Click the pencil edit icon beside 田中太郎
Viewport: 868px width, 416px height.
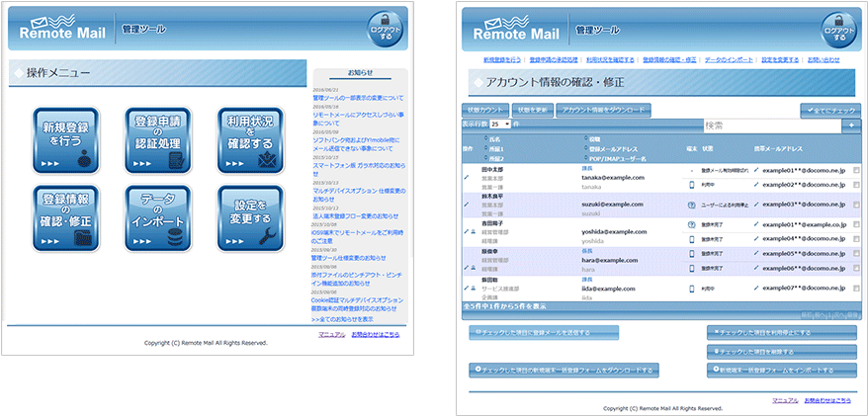coord(467,178)
